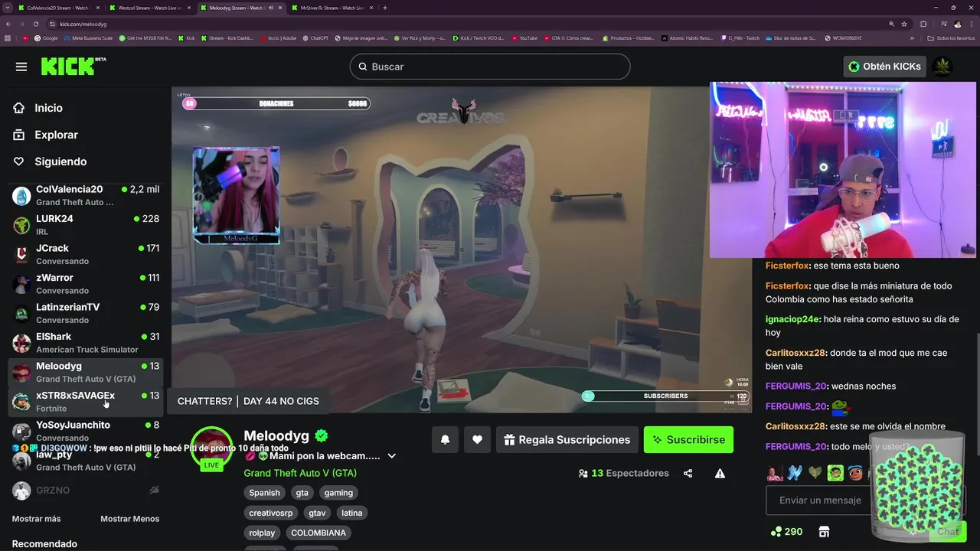Open Grand Theft Auto V category link
This screenshot has height=551, width=980.
tap(300, 473)
